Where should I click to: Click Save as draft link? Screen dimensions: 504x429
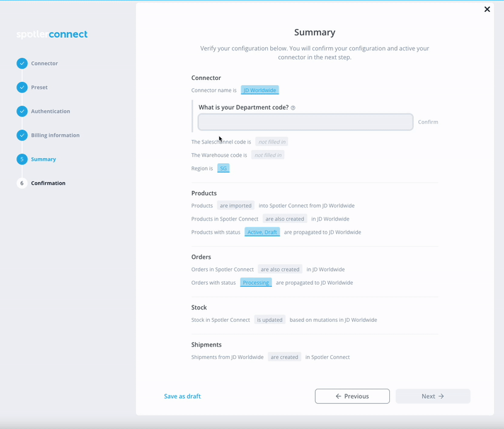[182, 396]
